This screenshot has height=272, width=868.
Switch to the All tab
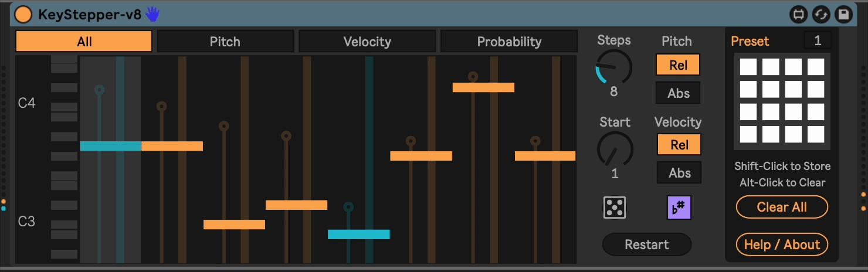(84, 42)
